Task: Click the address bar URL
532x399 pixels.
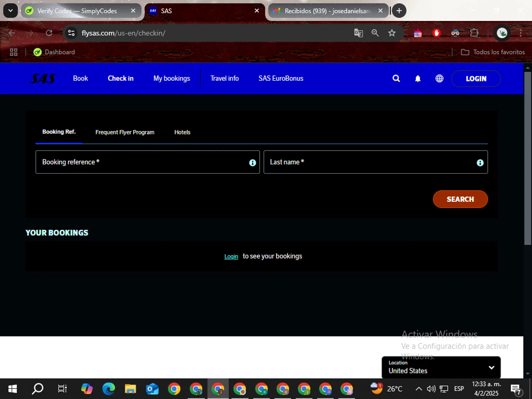Action: pyautogui.click(x=123, y=33)
